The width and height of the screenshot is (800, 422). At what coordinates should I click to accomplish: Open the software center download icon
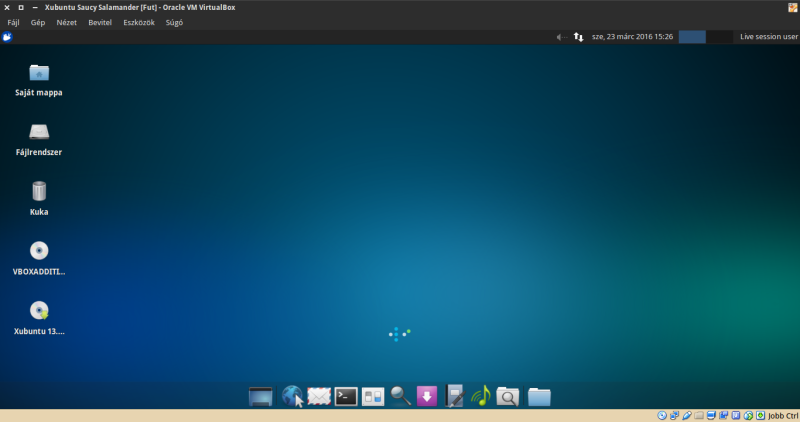(x=427, y=396)
